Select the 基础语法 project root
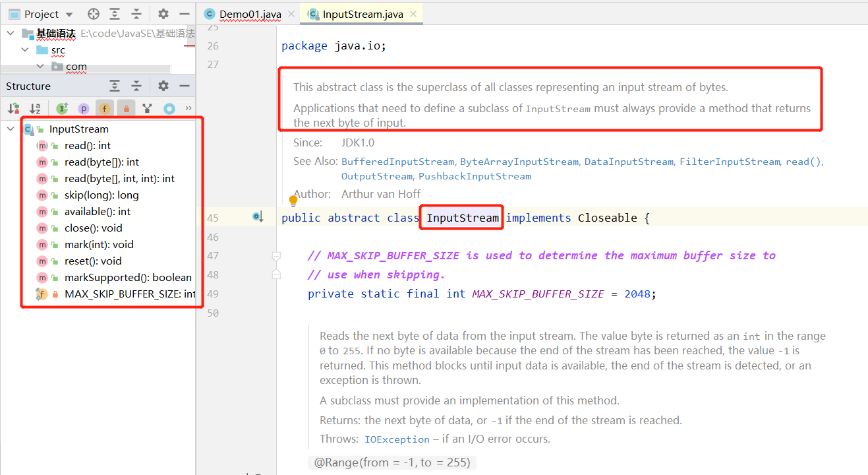The width and height of the screenshot is (868, 475). click(x=56, y=33)
